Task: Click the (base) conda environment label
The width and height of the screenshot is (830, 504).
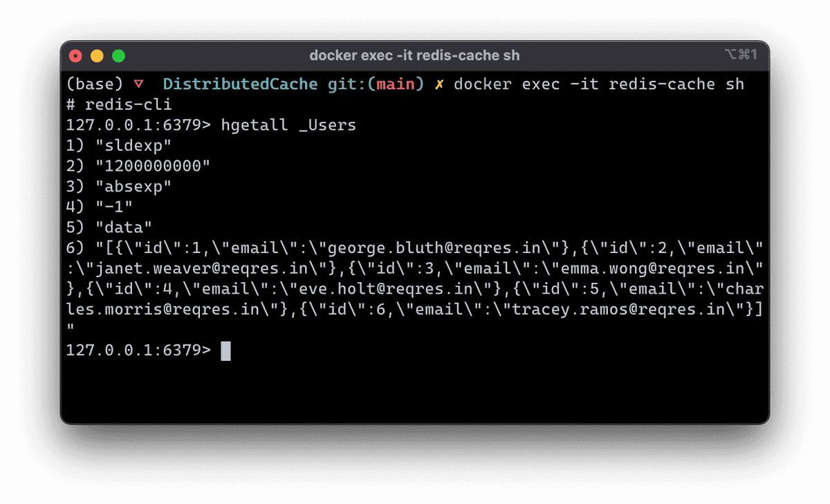Action: [95, 84]
